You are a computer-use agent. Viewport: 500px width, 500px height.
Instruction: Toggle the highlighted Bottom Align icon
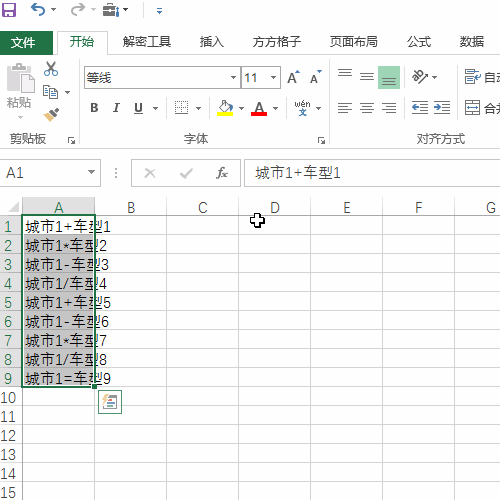point(389,77)
